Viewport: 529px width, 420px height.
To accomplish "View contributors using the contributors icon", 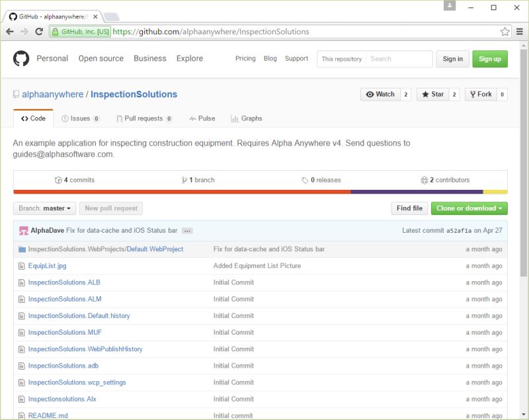I will point(425,179).
